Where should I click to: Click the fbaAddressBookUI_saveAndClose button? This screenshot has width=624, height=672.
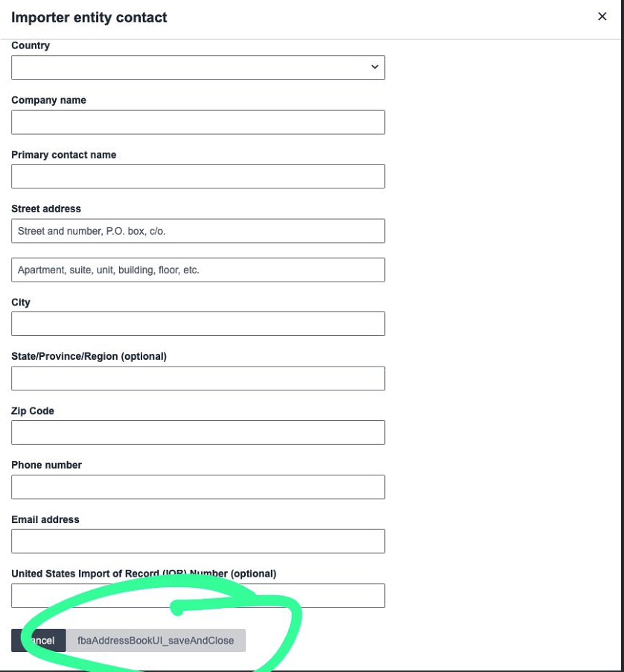tap(156, 640)
